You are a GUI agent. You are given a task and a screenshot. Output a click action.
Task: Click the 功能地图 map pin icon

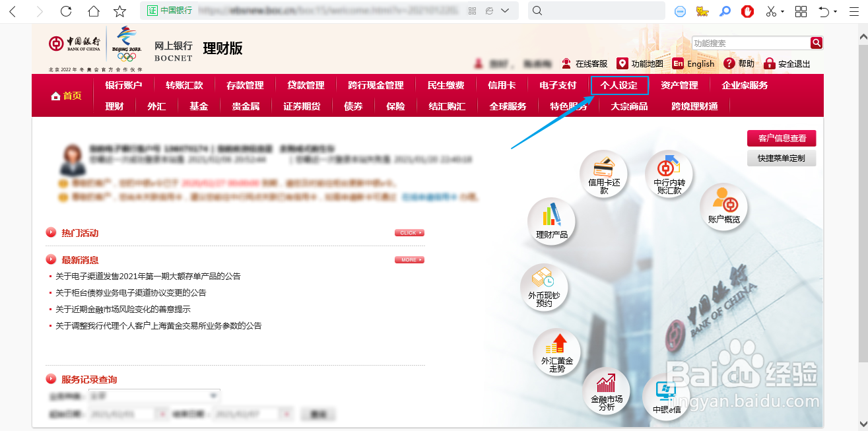[x=622, y=63]
